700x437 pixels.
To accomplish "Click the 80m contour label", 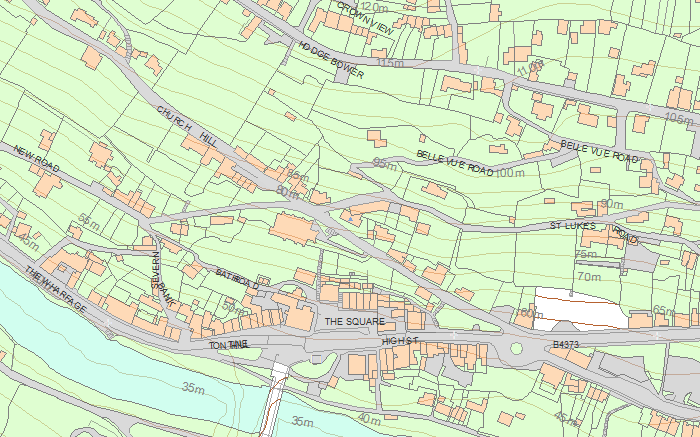I will (288, 192).
